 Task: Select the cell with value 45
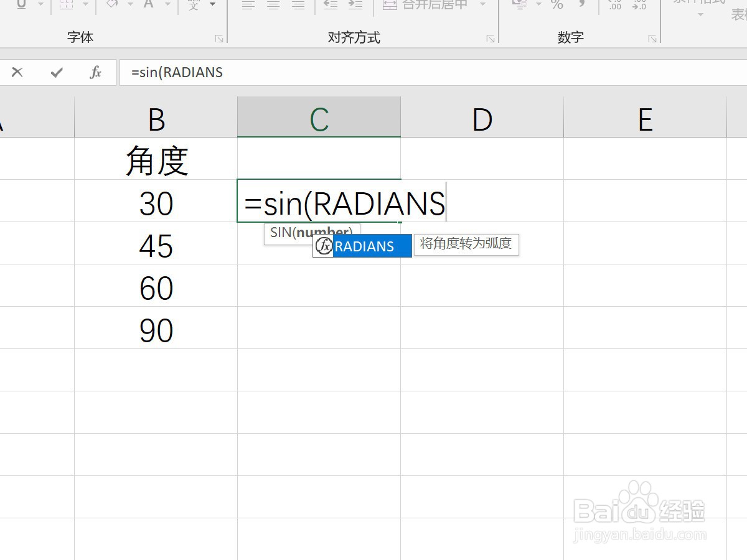(x=156, y=243)
